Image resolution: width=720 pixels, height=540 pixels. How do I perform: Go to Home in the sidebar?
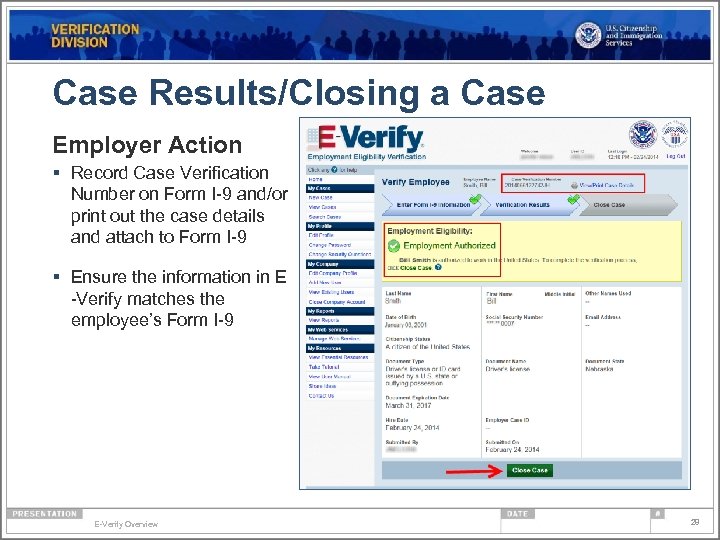(315, 179)
